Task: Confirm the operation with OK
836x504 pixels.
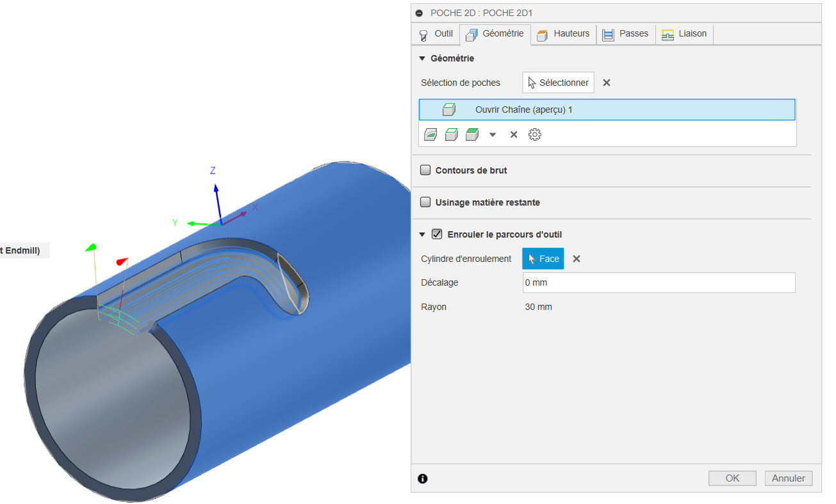Action: 732,478
